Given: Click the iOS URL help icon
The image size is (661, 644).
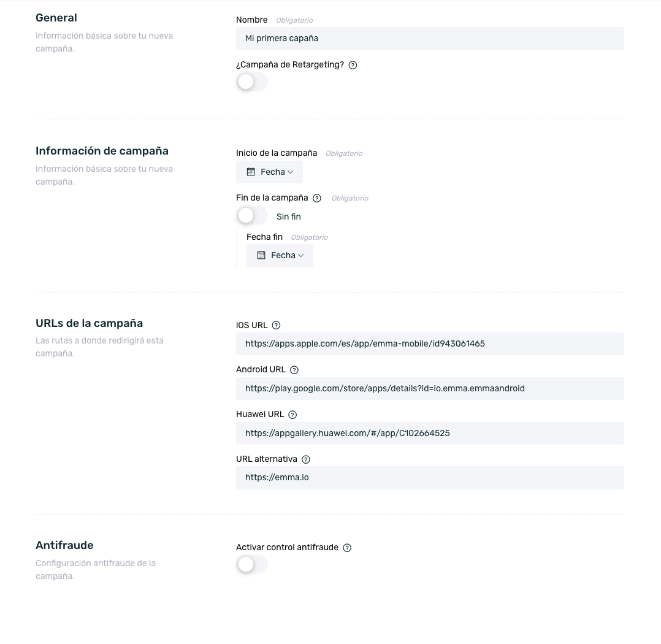Looking at the screenshot, I should [x=276, y=325].
